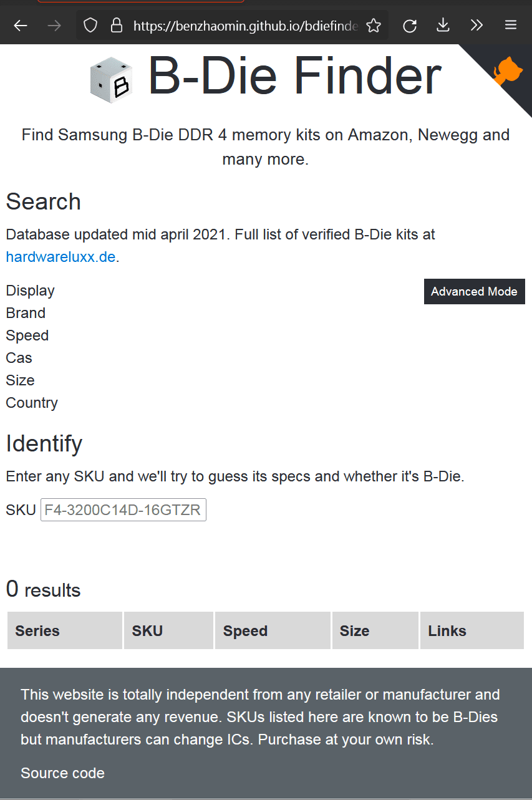
Task: Sort results by Series column header
Action: (x=37, y=631)
